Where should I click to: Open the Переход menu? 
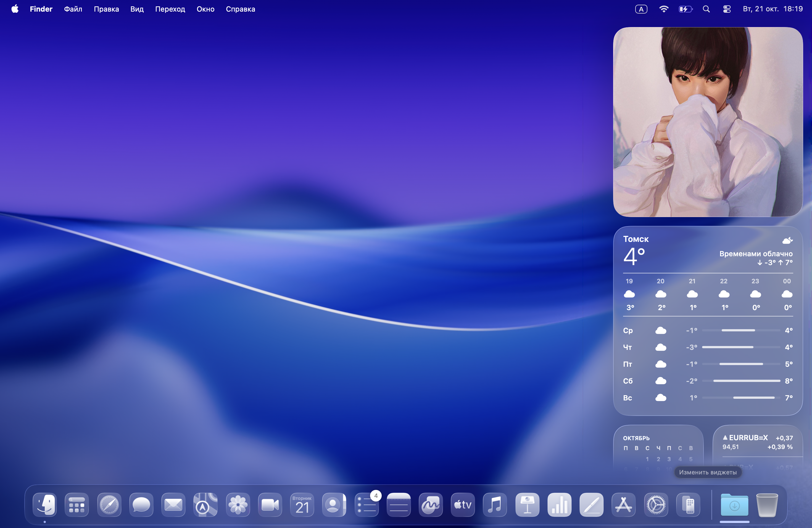170,9
